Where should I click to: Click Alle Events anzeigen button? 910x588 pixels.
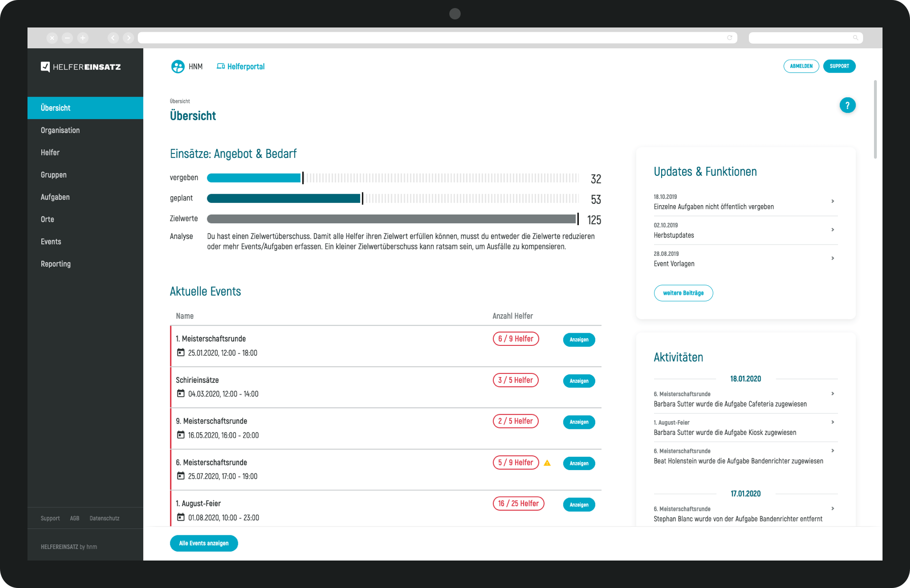[204, 543]
